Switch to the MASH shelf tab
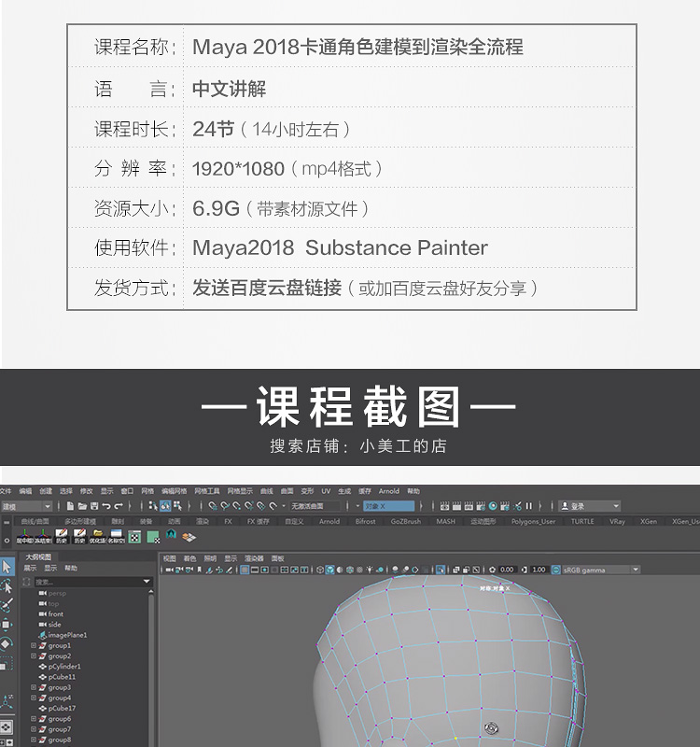This screenshot has width=700, height=747. tap(445, 522)
